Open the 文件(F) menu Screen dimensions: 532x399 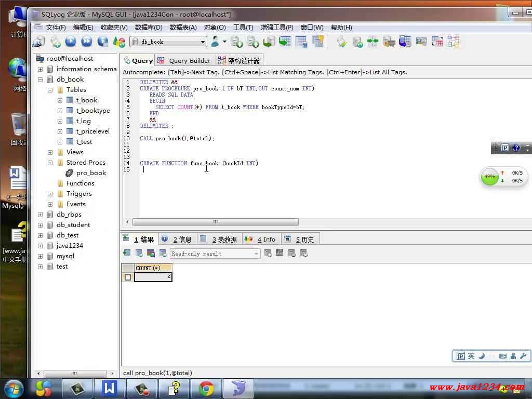point(56,28)
